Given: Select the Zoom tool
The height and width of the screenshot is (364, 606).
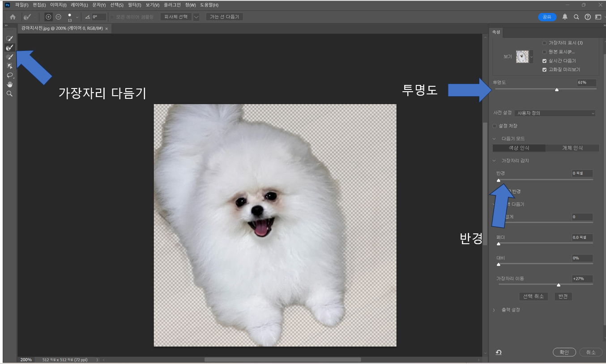Looking at the screenshot, I should pos(9,94).
